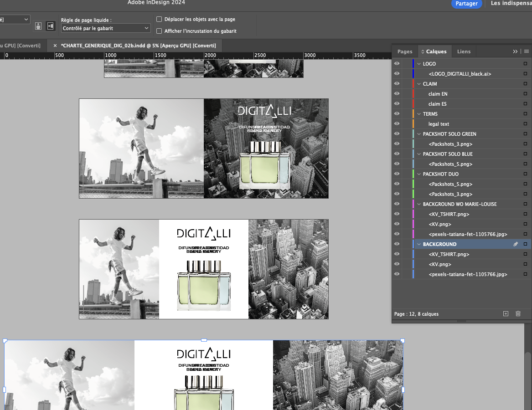The image size is (532, 410).
Task: Collapse BACKGROUND WO MARIE-LOUISE layer chevron
Action: tap(418, 204)
